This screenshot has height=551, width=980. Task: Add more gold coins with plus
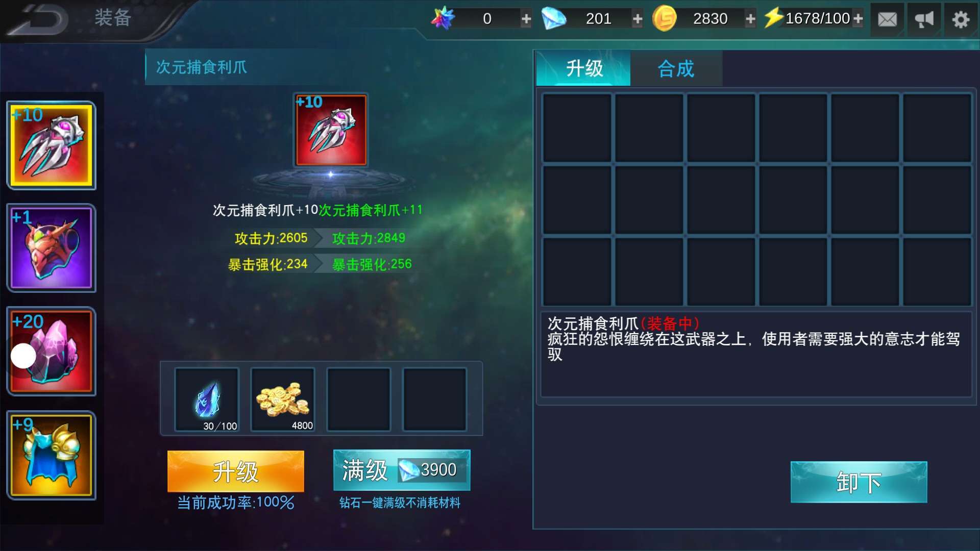click(750, 19)
